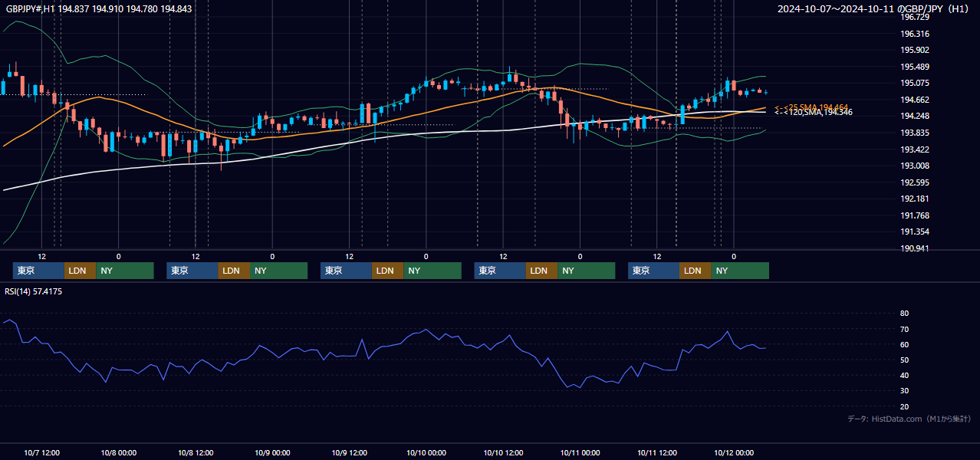Click the RSI scale value 20
The image size is (980, 460).
tap(905, 406)
